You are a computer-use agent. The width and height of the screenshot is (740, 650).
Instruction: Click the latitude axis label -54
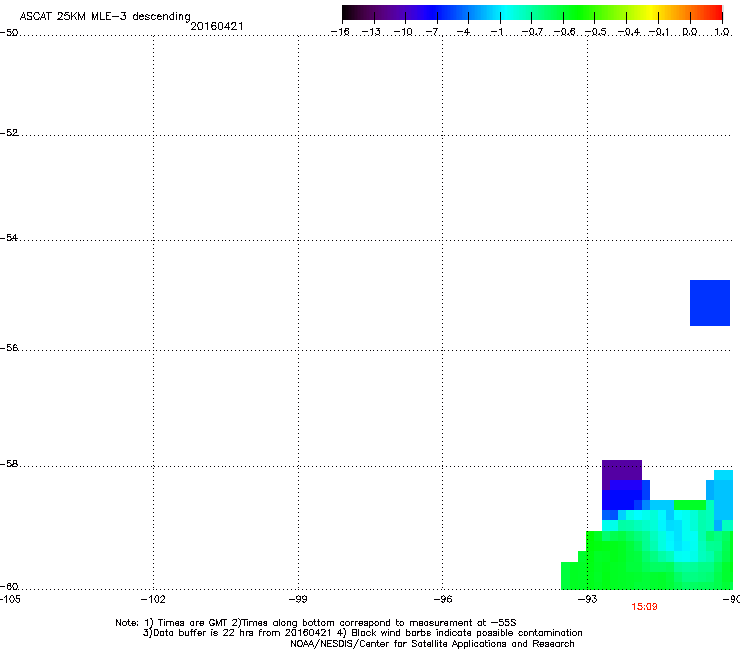coord(9,238)
